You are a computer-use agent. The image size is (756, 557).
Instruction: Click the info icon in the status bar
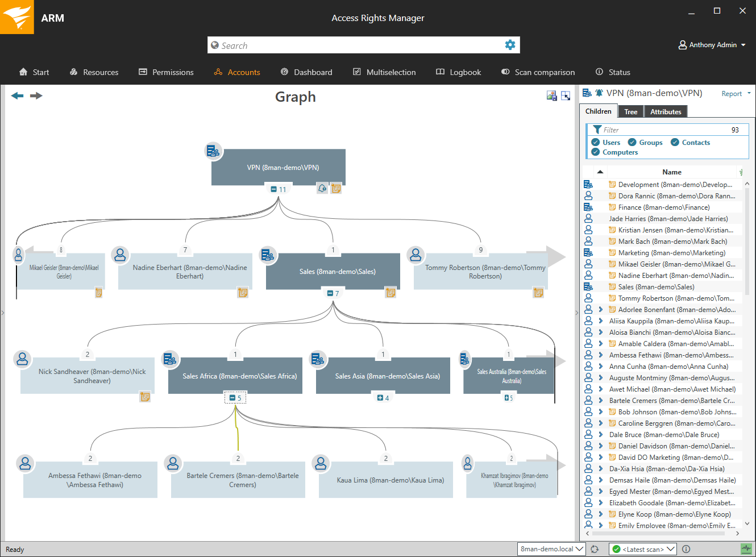click(686, 549)
